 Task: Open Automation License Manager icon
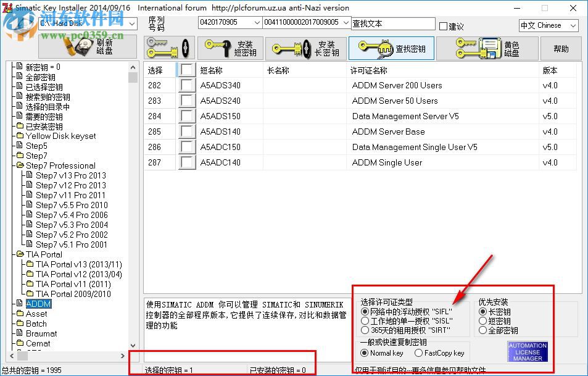pyautogui.click(x=528, y=351)
